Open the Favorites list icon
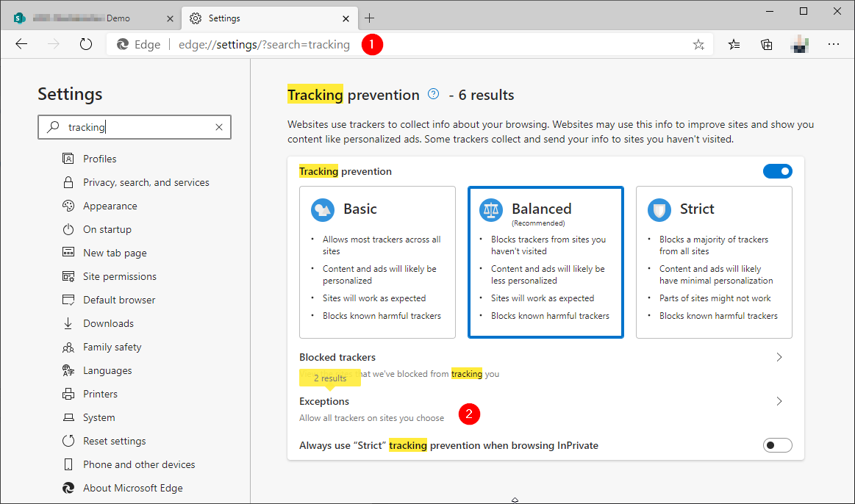Image resolution: width=855 pixels, height=504 pixels. click(x=734, y=45)
